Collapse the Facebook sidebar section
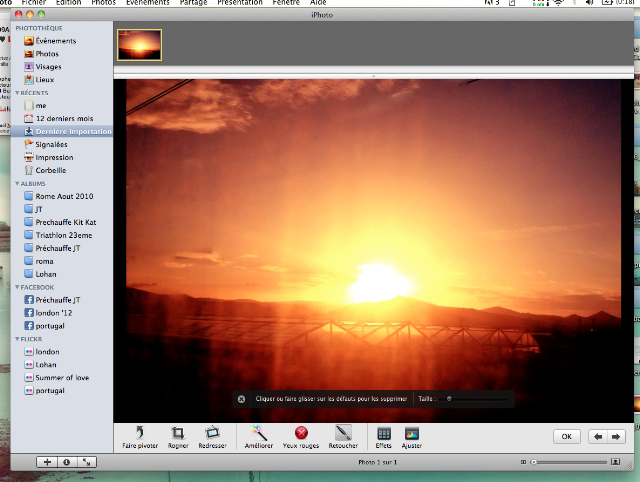 tap(17, 287)
